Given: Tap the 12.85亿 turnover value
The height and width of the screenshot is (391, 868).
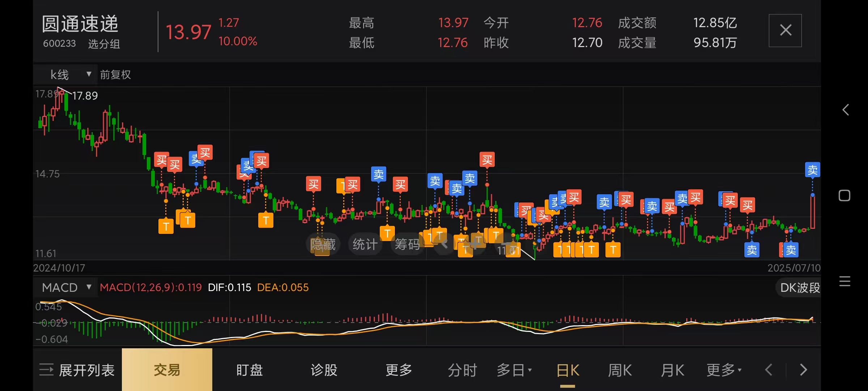Looking at the screenshot, I should point(715,23).
